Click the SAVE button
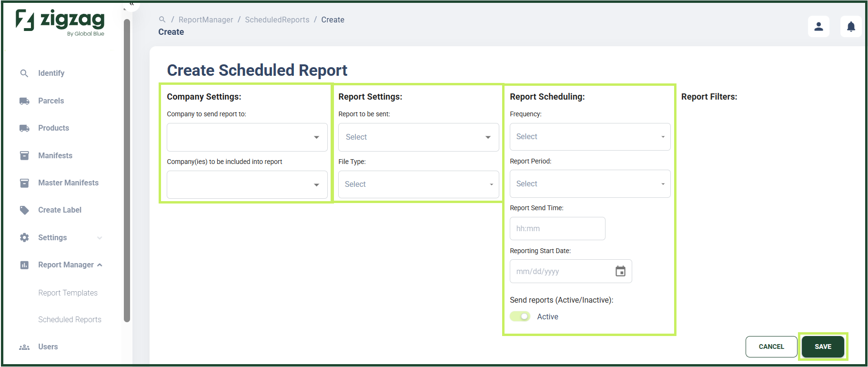 823,347
